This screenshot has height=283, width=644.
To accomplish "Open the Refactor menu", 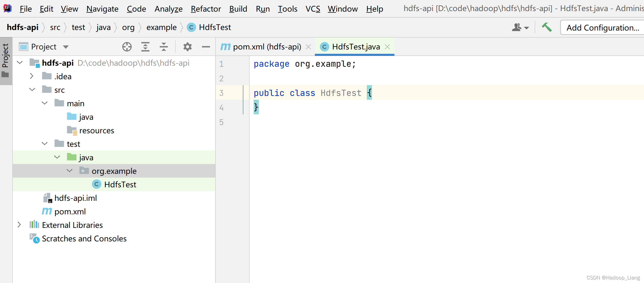I will [x=206, y=9].
